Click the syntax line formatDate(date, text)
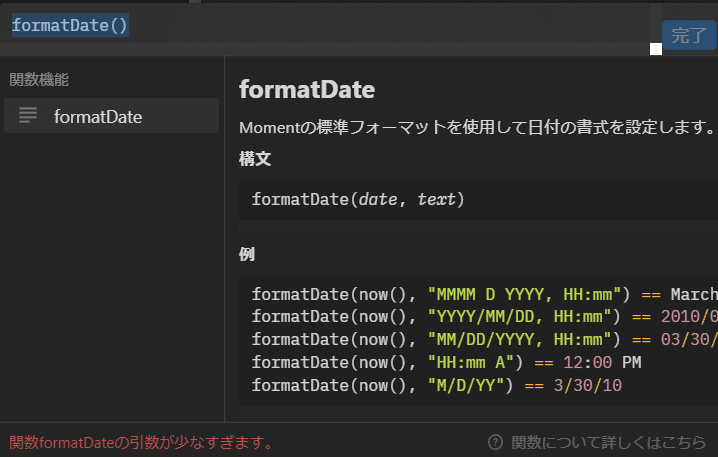 (x=358, y=199)
